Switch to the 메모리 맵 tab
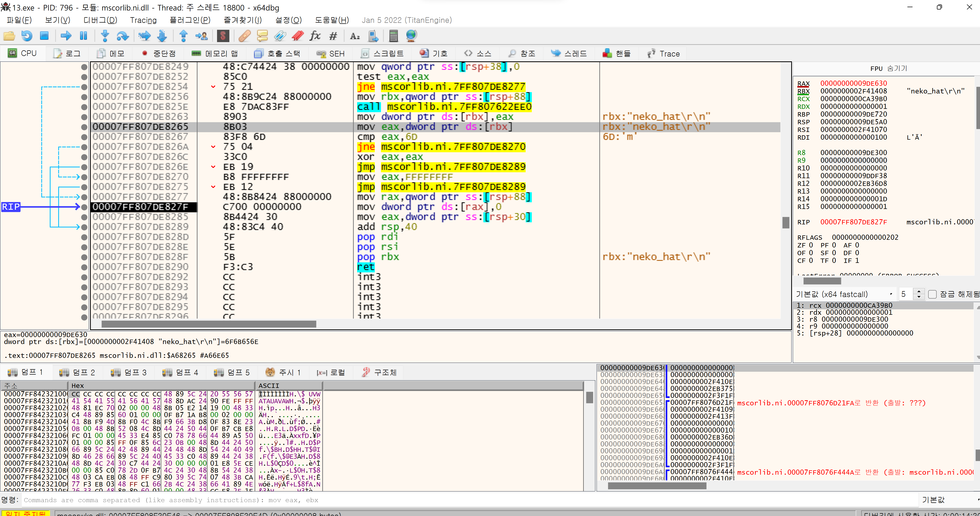This screenshot has height=516, width=980. (x=215, y=53)
